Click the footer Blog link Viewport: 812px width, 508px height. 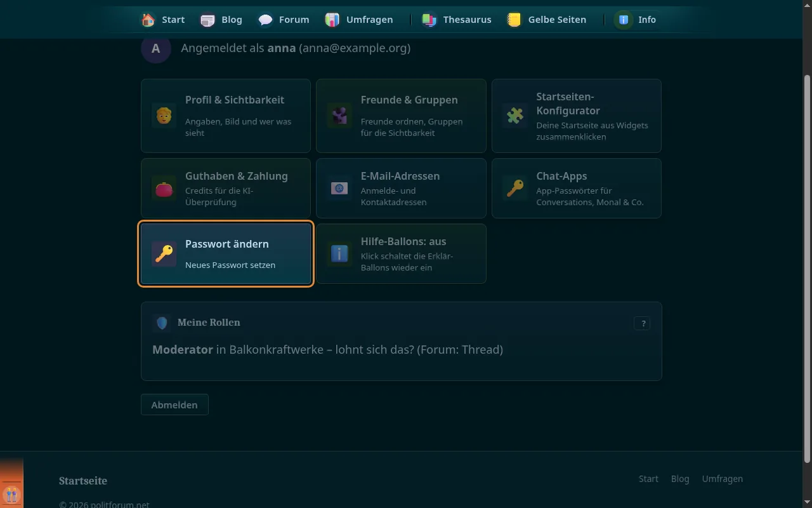tap(680, 479)
